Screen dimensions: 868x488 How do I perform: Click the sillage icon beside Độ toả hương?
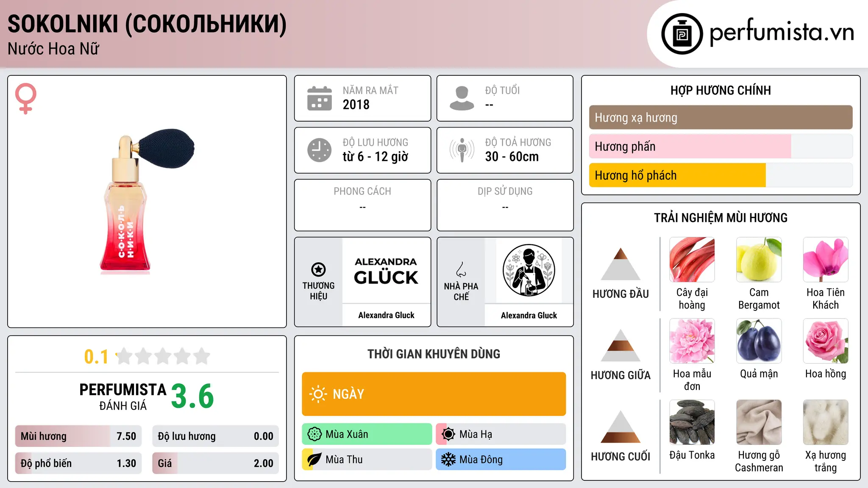[x=462, y=150]
